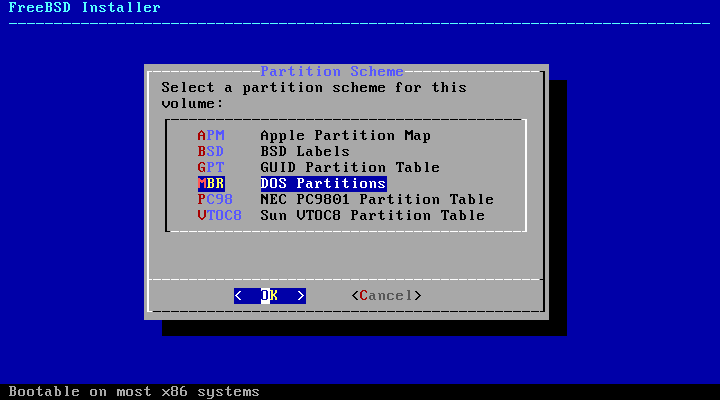Select the VTOC8 Sun Partition Table entry

point(341,215)
